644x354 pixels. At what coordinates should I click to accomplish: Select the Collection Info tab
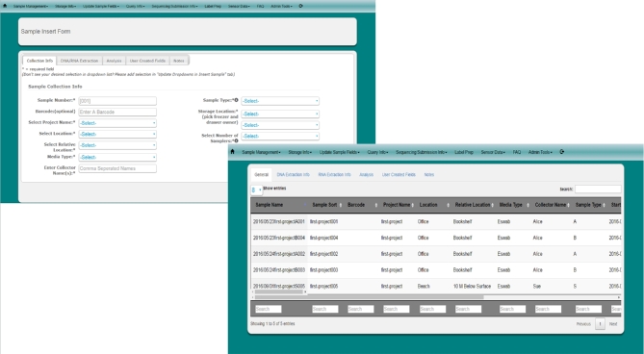(x=39, y=61)
